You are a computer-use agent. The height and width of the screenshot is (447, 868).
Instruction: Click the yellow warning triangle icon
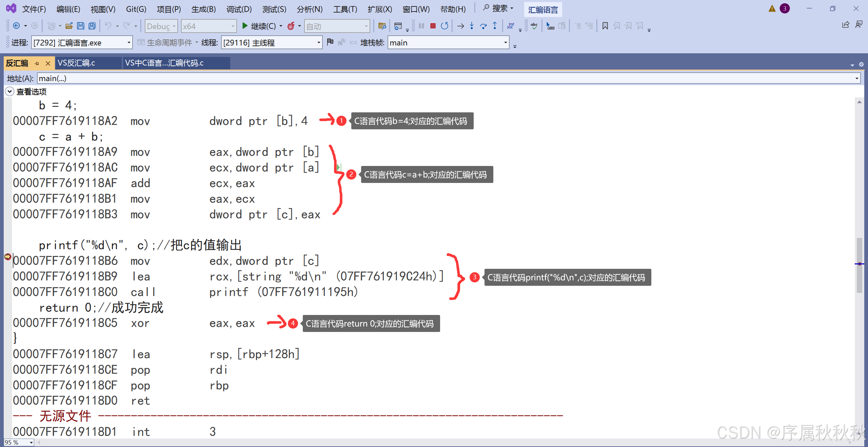click(772, 8)
